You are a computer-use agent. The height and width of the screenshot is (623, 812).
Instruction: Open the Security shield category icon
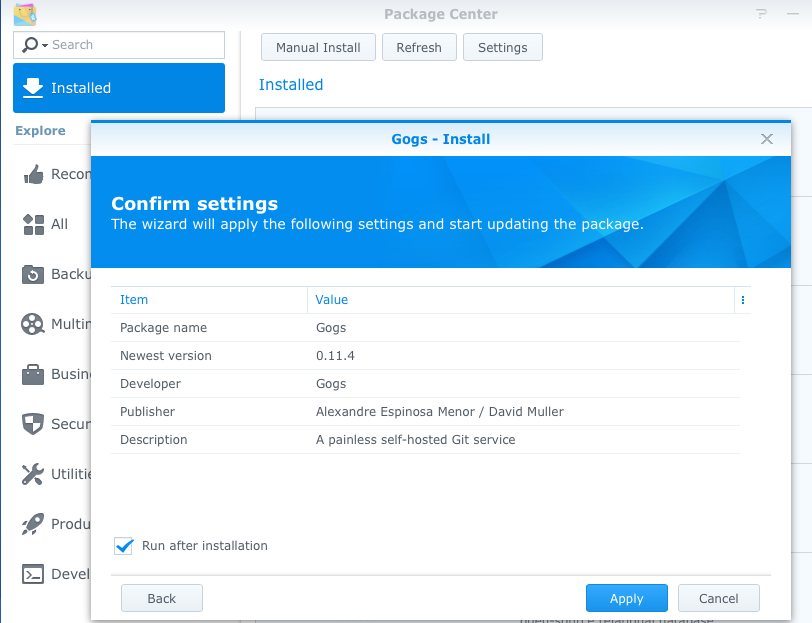(x=33, y=424)
